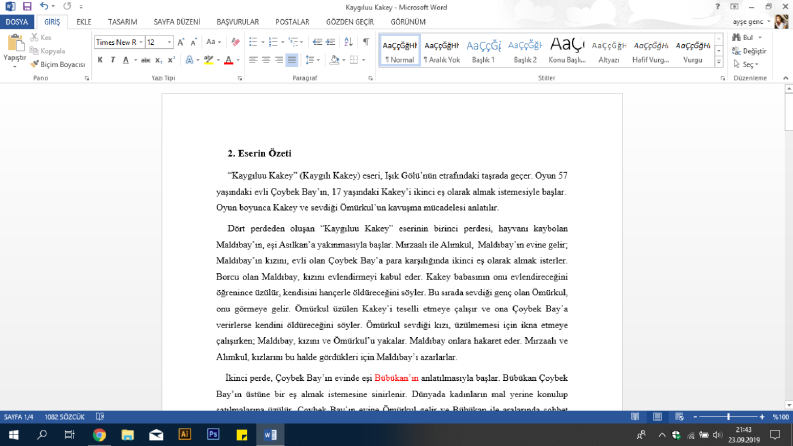Click 1082 SÖZCÜK word count
Image resolution: width=793 pixels, height=446 pixels.
(x=64, y=417)
